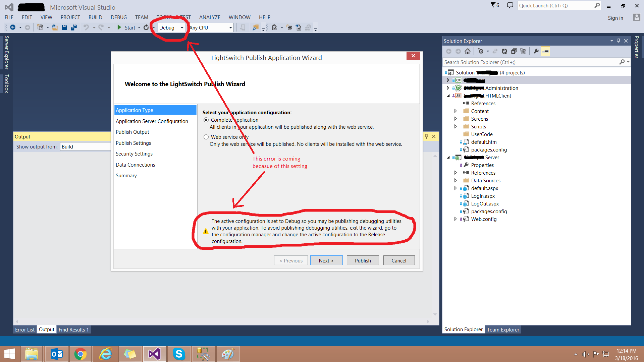
Task: Open the BUILD menu
Action: (95, 17)
